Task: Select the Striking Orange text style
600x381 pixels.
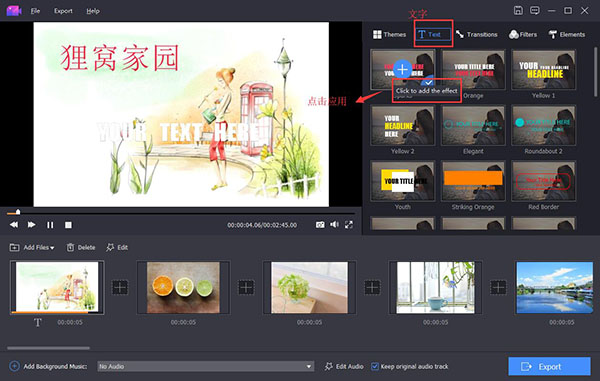Action: [473, 181]
